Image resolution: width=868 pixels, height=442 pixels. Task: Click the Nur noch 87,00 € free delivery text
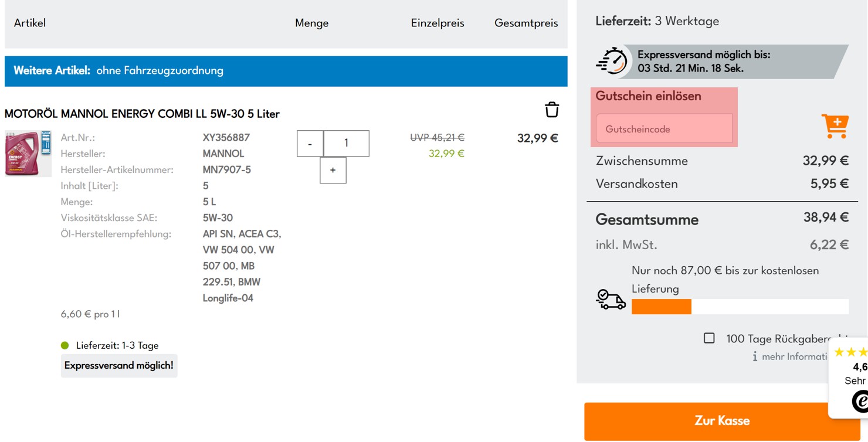(725, 280)
